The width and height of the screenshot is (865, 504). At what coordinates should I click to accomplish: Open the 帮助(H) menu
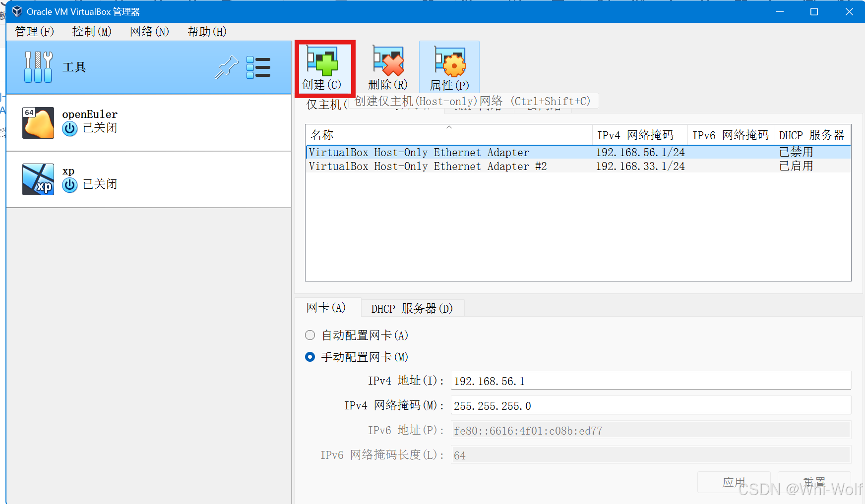[207, 31]
